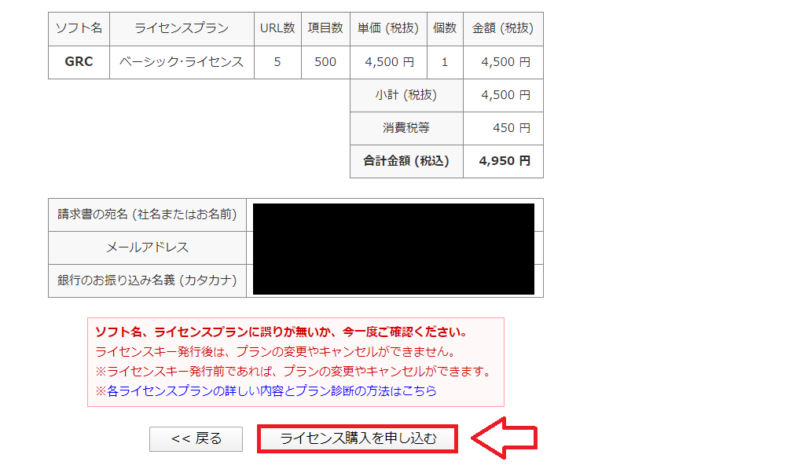Click the 項目数 column header
Image resolution: width=800 pixels, height=473 pixels.
tap(326, 29)
